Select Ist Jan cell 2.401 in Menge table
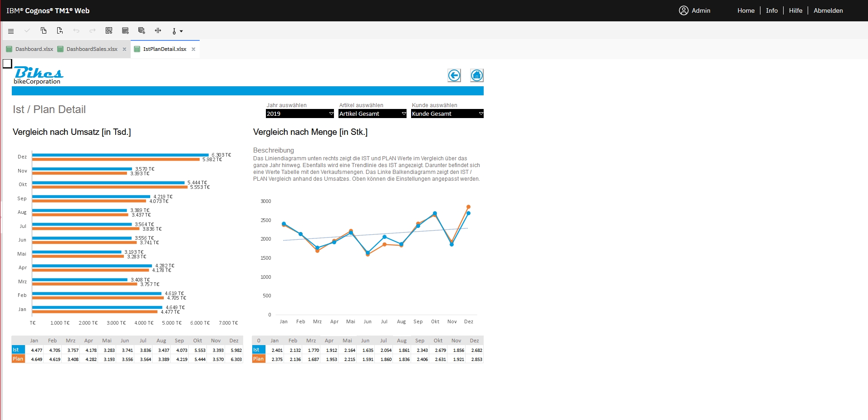The width and height of the screenshot is (868, 420). pyautogui.click(x=275, y=350)
